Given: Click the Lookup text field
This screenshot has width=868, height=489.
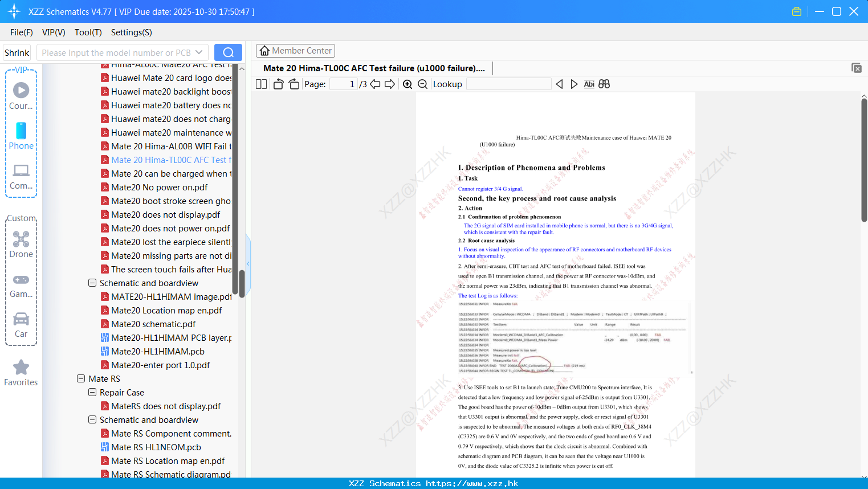Looking at the screenshot, I should pos(509,84).
